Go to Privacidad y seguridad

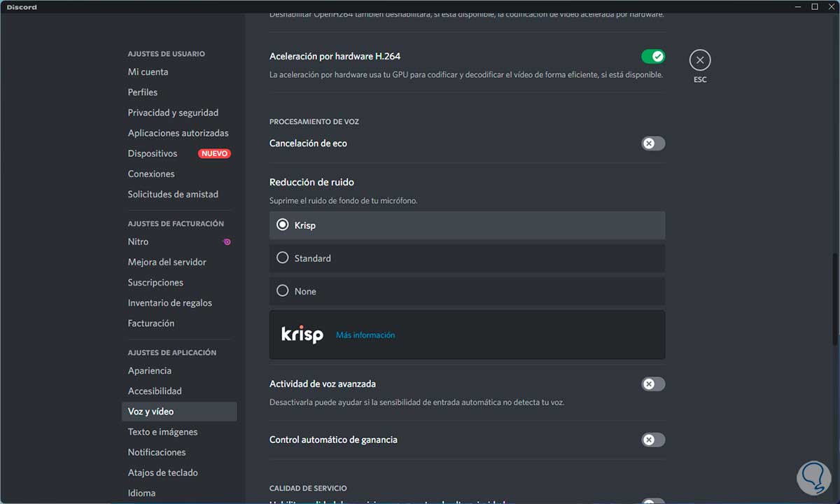[173, 113]
